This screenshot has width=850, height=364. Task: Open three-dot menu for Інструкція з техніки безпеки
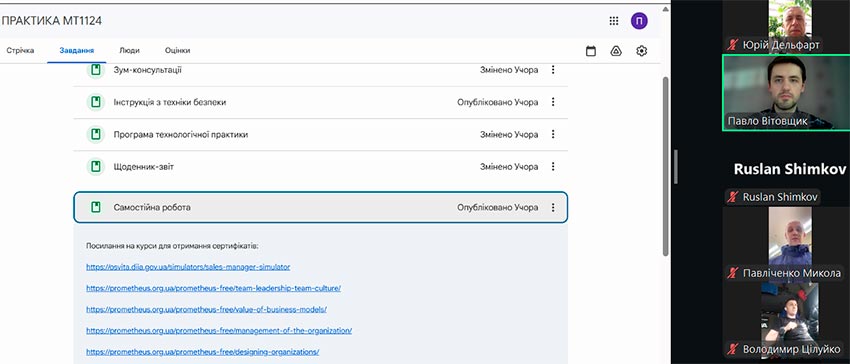[x=553, y=102]
